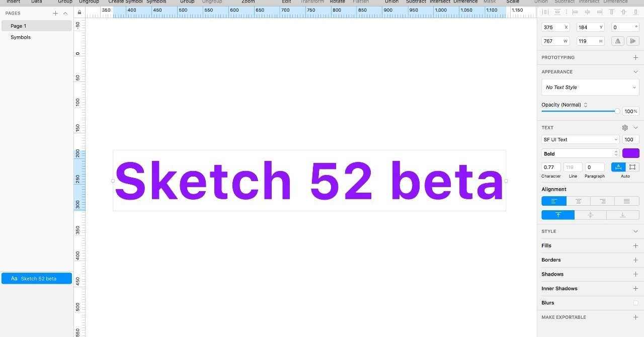Align layer to vertical middle
This screenshot has width=644, height=337.
click(x=624, y=12)
